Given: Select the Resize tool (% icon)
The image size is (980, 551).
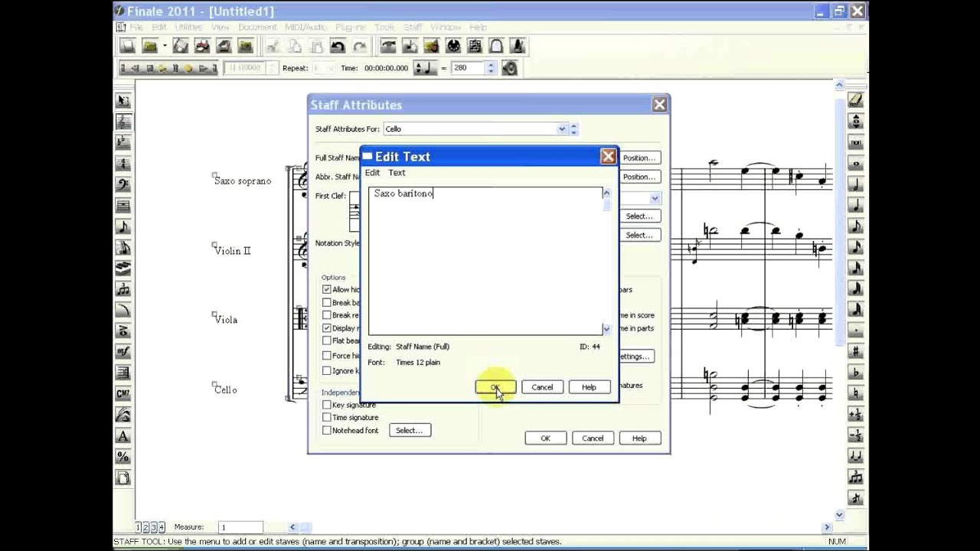Looking at the screenshot, I should pyautogui.click(x=122, y=457).
